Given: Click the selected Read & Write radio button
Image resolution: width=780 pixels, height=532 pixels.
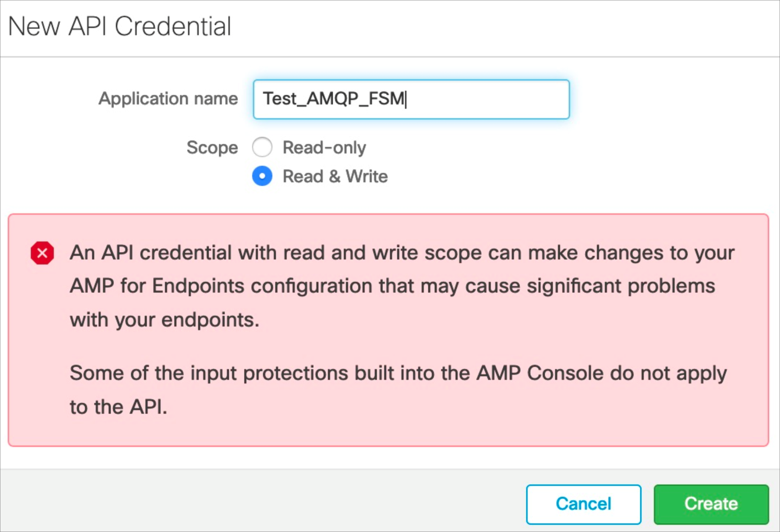Looking at the screenshot, I should coord(262,176).
